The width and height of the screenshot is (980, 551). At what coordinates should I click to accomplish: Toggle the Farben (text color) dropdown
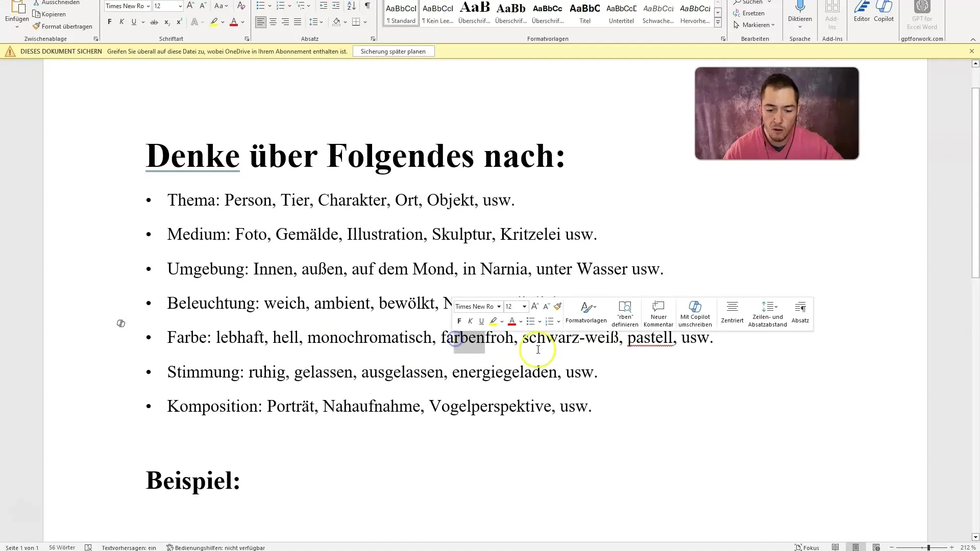tap(520, 321)
